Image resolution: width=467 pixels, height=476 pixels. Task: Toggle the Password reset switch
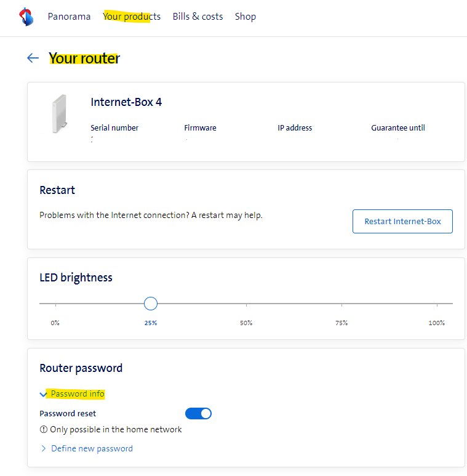point(198,414)
